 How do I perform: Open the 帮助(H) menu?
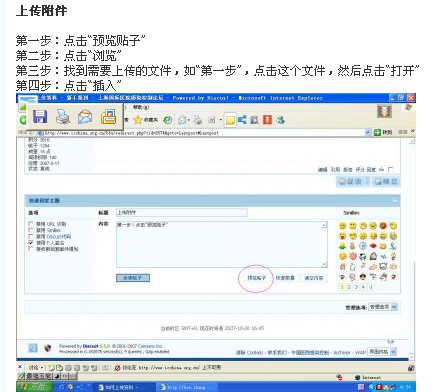point(141,107)
